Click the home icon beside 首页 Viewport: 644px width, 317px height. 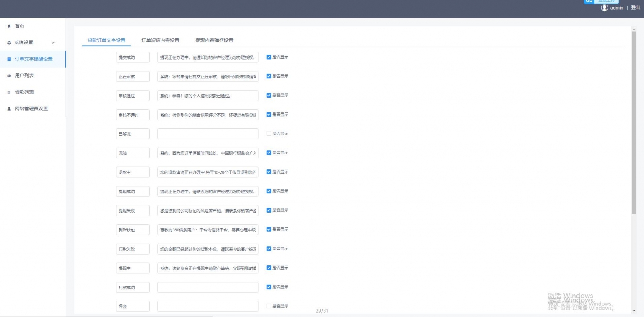click(x=9, y=26)
